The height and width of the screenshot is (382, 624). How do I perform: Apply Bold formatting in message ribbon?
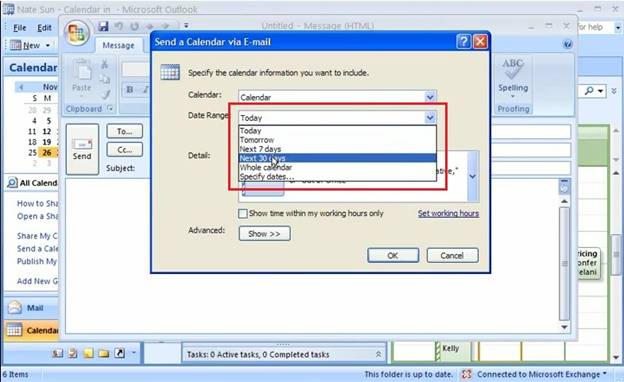130,90
